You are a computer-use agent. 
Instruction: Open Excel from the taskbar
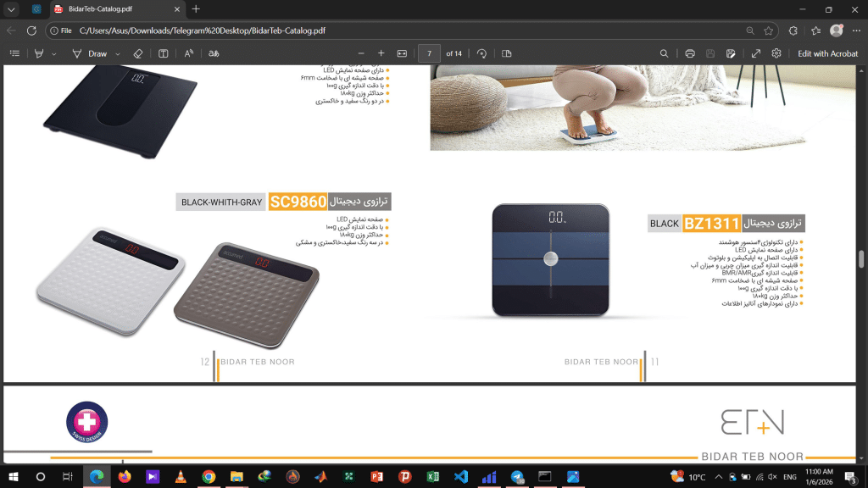[x=433, y=476]
